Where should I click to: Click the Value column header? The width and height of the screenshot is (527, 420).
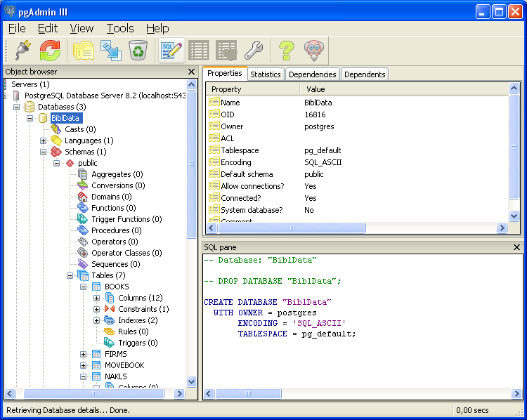[404, 89]
